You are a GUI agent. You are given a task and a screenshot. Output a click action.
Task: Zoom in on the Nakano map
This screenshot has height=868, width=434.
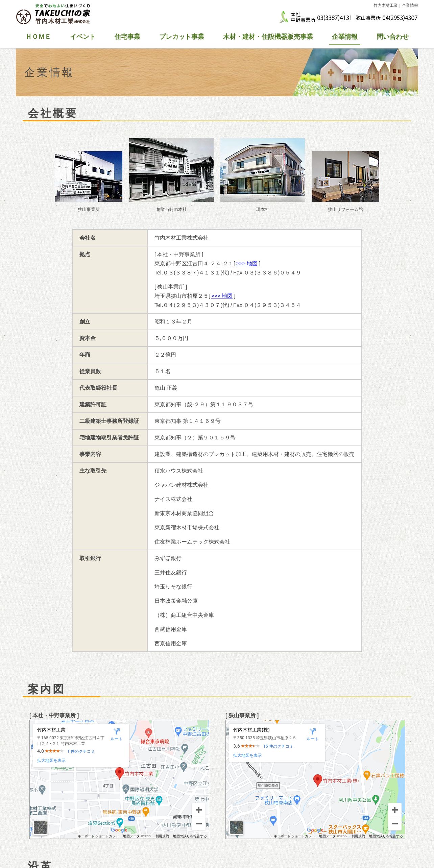tap(199, 810)
